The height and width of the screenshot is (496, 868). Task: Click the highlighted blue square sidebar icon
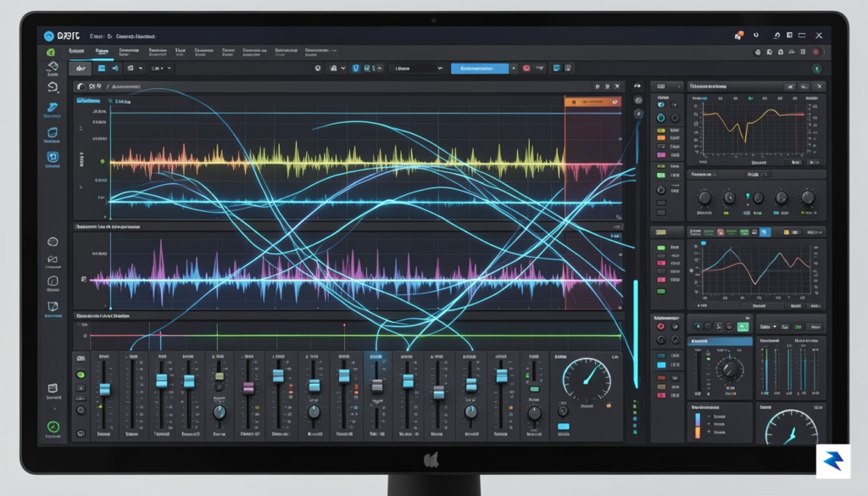coord(52,157)
